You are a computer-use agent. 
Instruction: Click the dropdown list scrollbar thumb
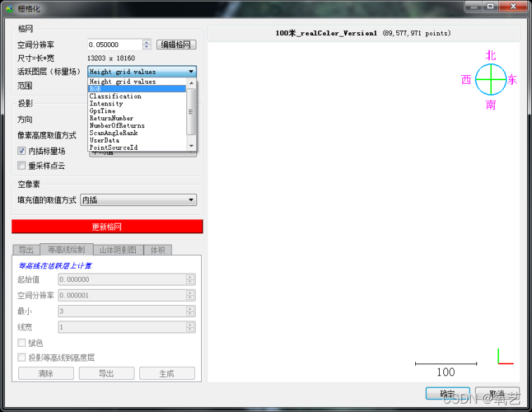[x=191, y=112]
